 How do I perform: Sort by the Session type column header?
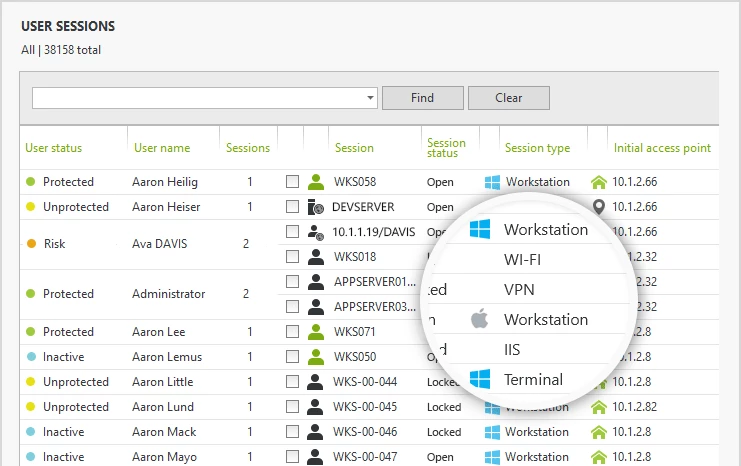pyautogui.click(x=537, y=148)
